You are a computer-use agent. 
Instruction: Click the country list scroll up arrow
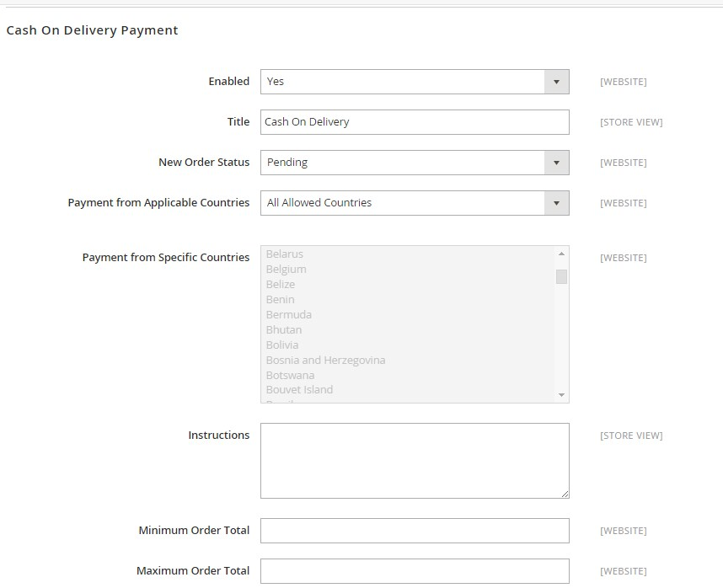tap(561, 254)
